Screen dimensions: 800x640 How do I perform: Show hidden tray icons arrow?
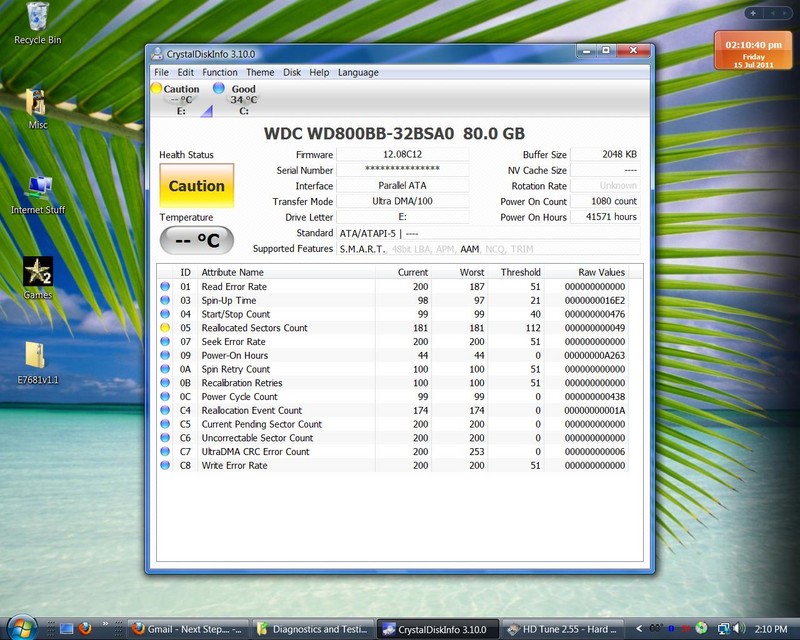tap(639, 629)
